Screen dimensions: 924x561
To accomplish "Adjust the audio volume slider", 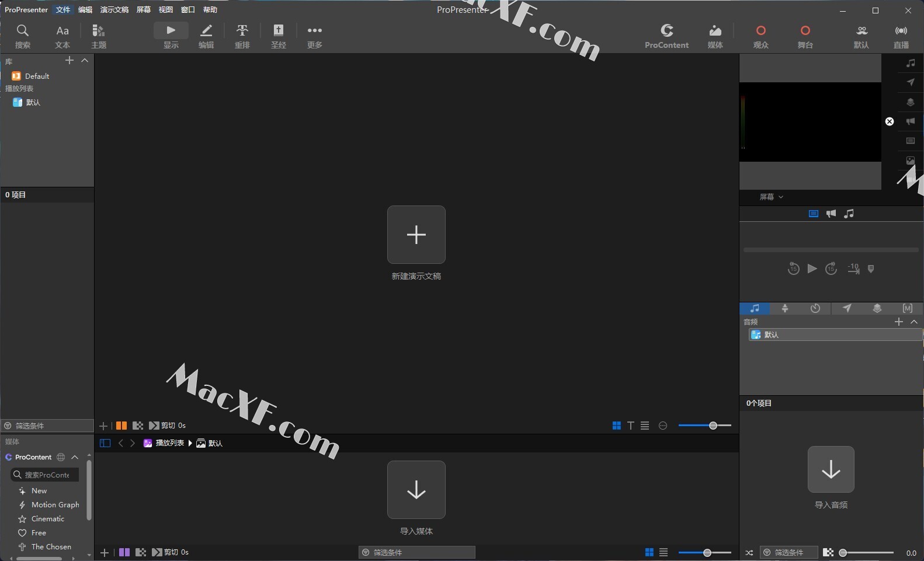I will pyautogui.click(x=867, y=553).
